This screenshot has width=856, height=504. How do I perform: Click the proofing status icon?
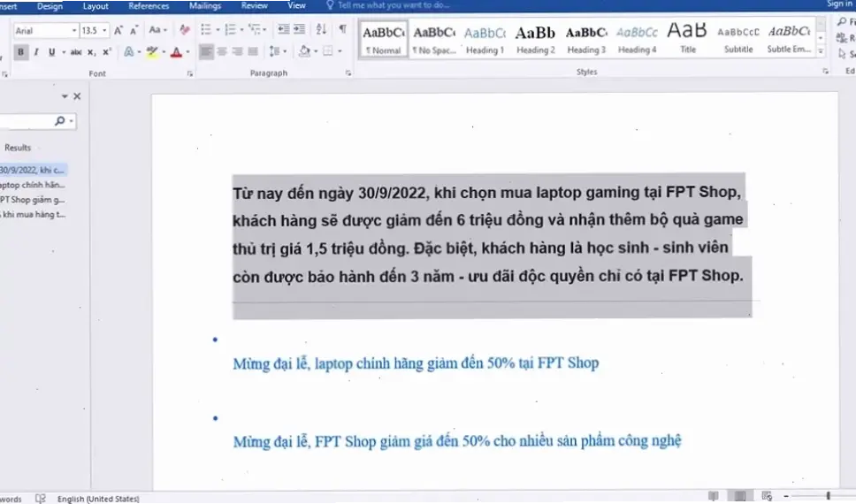pos(41,499)
